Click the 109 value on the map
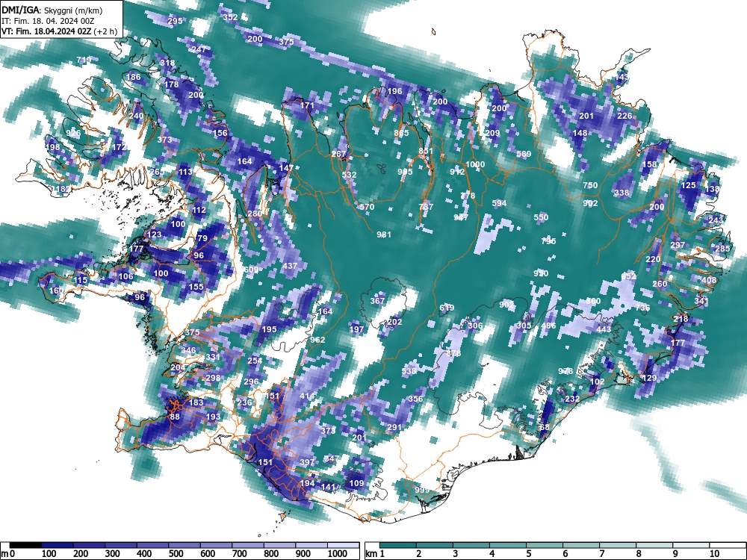The height and width of the screenshot is (560, 747). 357,483
